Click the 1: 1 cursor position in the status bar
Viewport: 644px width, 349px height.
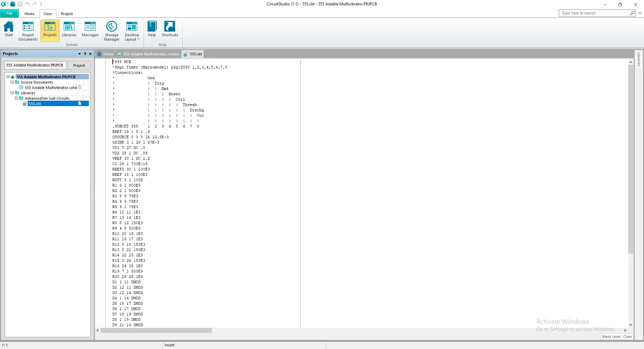pyautogui.click(x=5, y=345)
